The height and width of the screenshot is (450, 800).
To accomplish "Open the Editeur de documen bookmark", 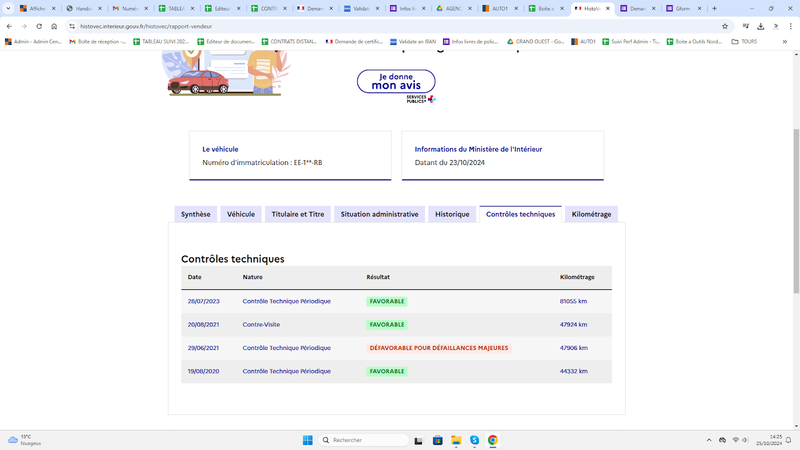I will click(226, 41).
